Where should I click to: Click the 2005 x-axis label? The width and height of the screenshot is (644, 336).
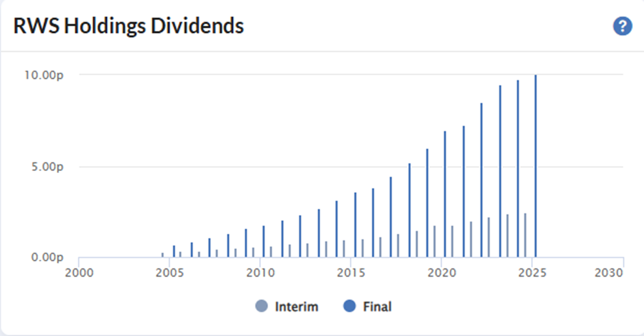pos(170,273)
